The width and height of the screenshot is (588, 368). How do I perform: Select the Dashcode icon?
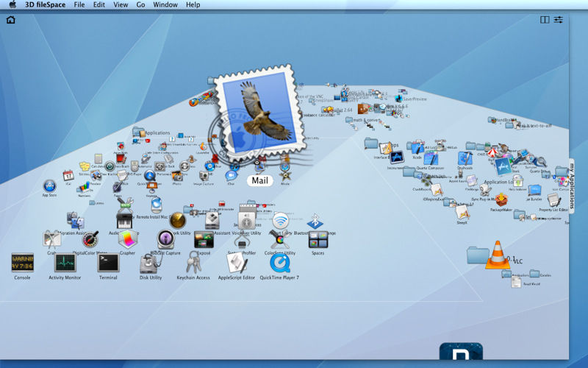(x=465, y=158)
